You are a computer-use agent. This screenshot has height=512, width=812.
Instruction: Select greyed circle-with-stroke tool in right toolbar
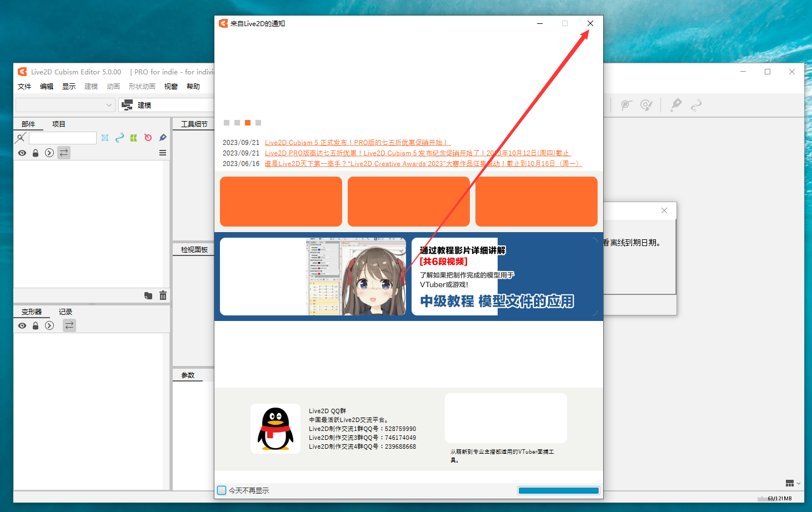tap(626, 105)
